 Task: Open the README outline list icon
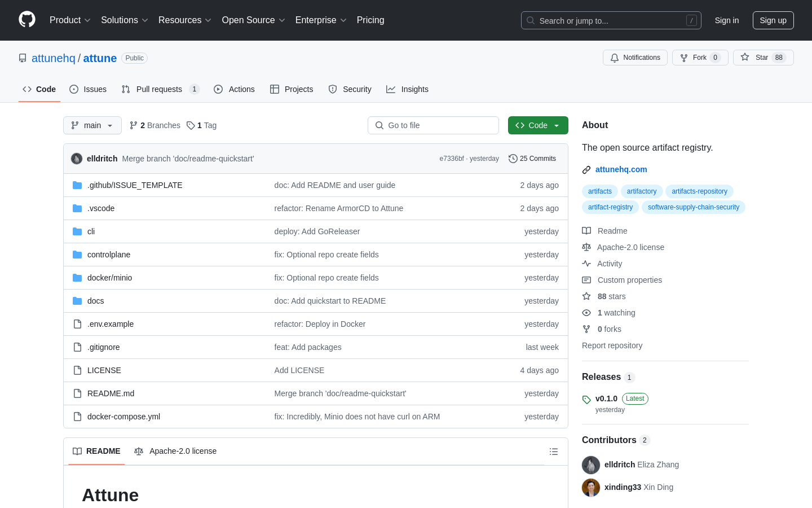[554, 452]
